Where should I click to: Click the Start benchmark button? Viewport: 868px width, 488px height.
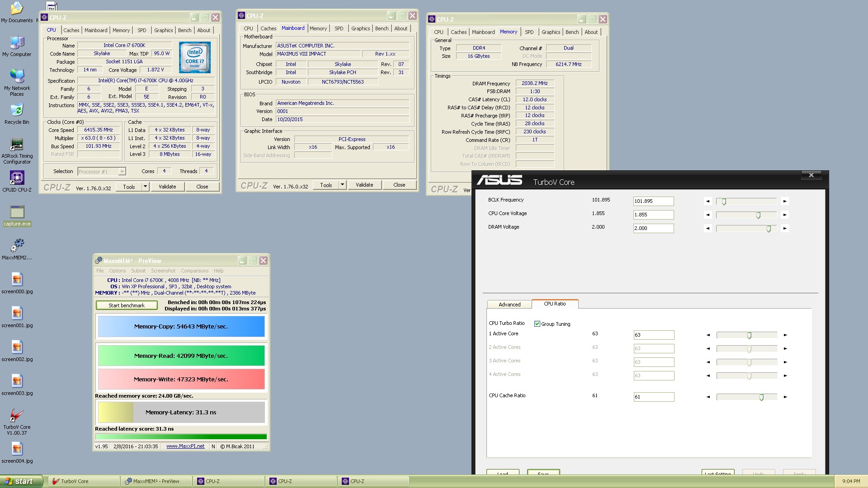tap(127, 305)
